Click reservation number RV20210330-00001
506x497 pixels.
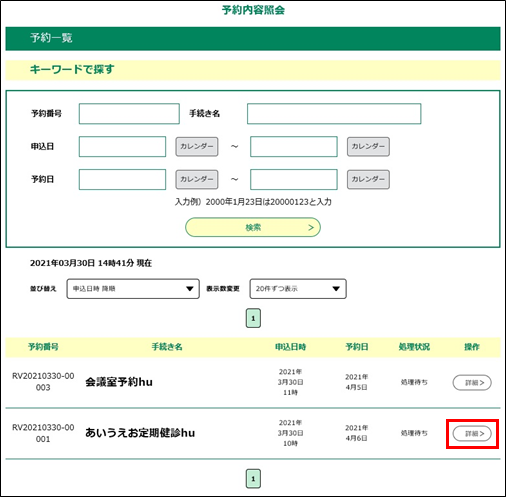(43, 433)
